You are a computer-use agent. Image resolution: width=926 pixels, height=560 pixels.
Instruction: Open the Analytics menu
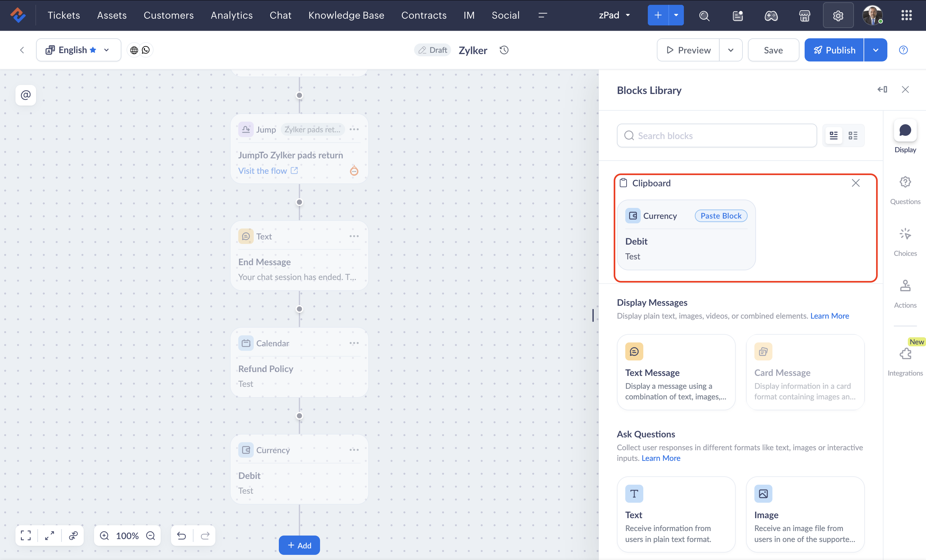(x=231, y=15)
